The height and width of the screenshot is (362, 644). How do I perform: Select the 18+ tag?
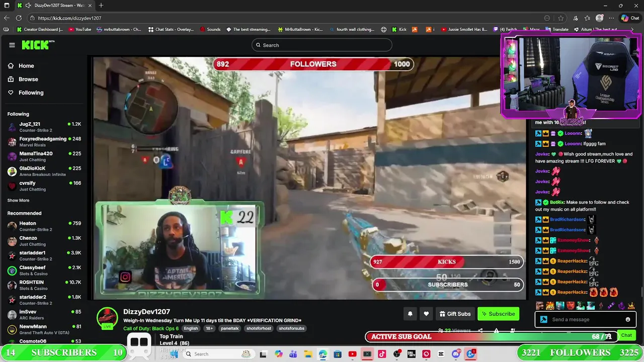[209, 328]
